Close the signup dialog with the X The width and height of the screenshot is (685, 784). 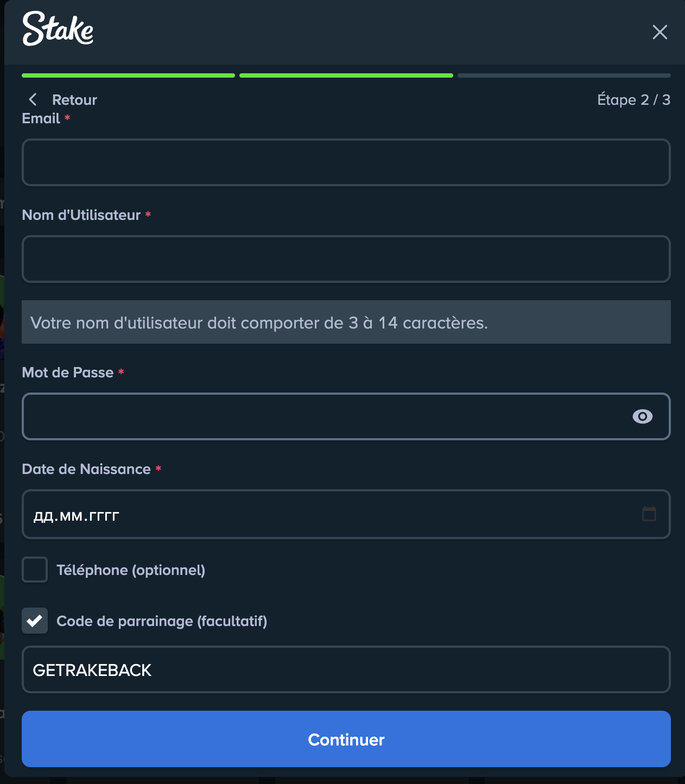659,33
